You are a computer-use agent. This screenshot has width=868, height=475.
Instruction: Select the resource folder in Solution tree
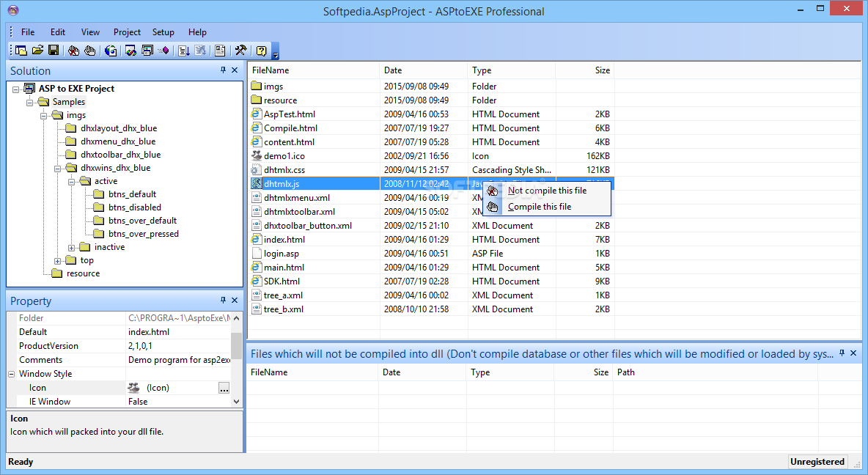coord(83,273)
